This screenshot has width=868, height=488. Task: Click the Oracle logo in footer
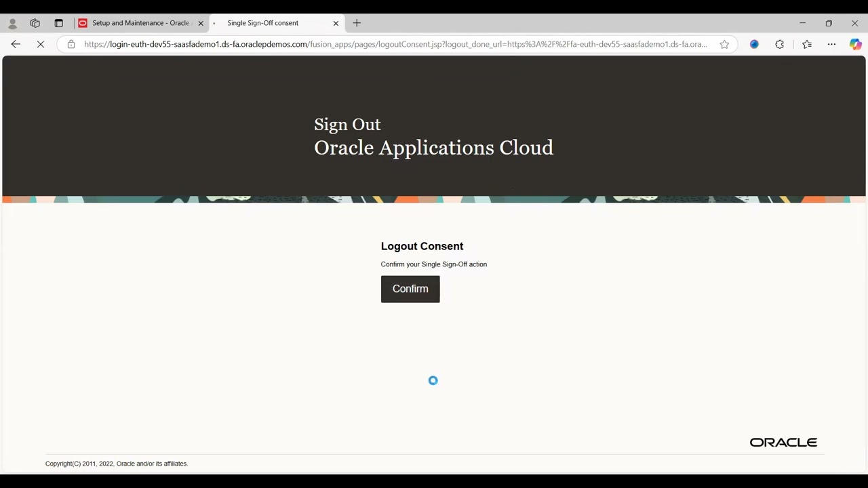(783, 443)
